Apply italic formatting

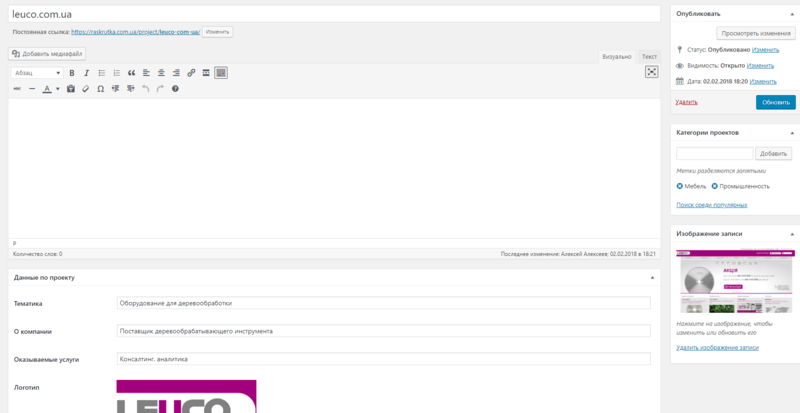tap(87, 73)
